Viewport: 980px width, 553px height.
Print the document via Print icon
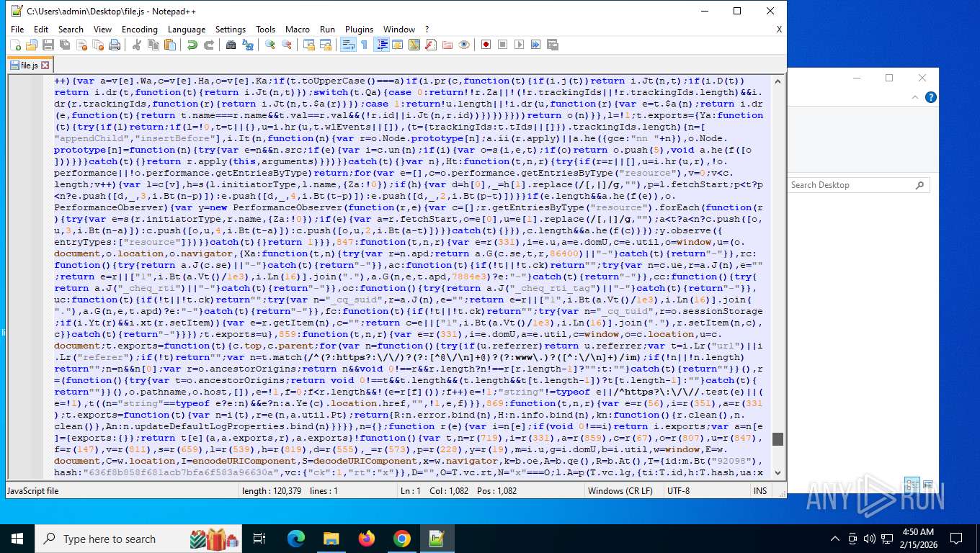point(115,45)
